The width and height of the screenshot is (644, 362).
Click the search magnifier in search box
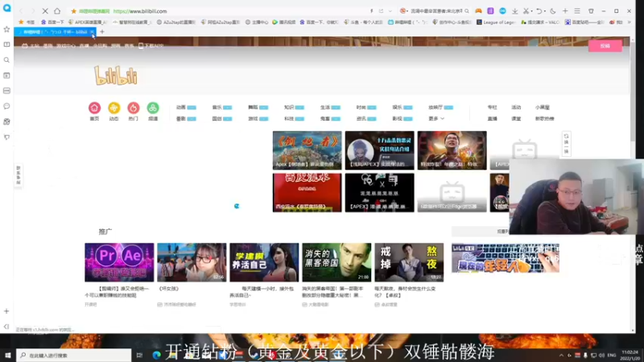point(467,11)
